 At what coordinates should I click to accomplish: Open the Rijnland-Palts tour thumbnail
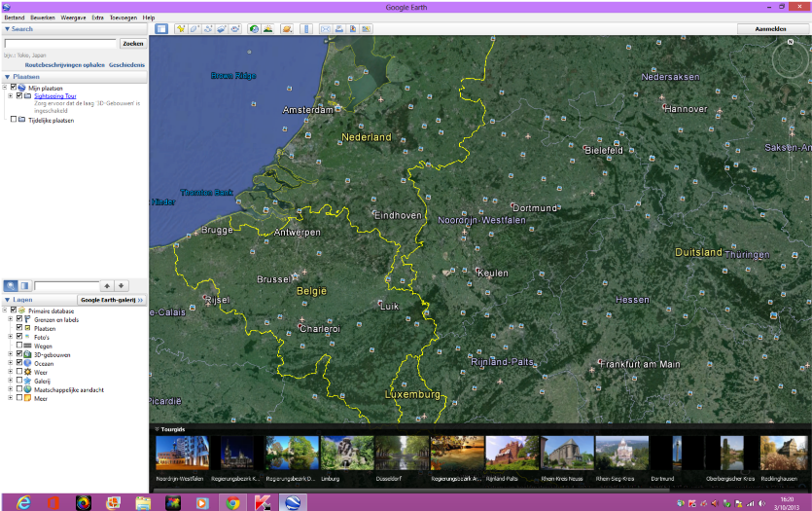click(x=512, y=453)
